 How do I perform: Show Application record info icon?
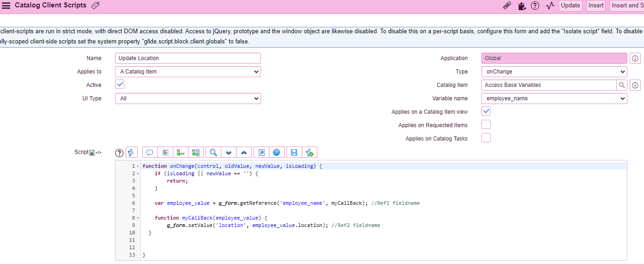[x=635, y=58]
